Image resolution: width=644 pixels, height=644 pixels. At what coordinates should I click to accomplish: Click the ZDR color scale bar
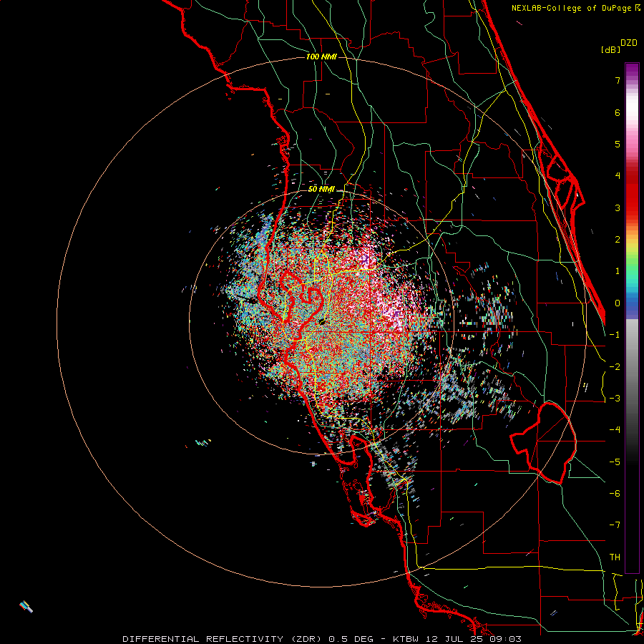(x=632, y=318)
